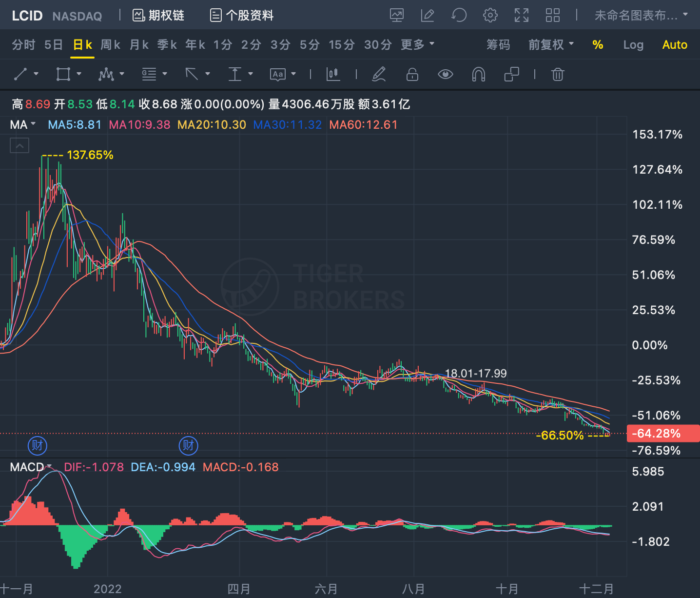Viewport: 700px width, 598px height.
Task: Expand the rectangle tool dropdown arrow
Action: point(79,74)
